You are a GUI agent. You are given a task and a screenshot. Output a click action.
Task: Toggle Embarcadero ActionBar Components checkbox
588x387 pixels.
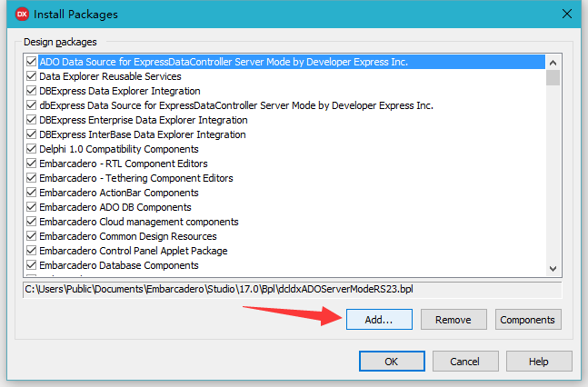point(32,193)
